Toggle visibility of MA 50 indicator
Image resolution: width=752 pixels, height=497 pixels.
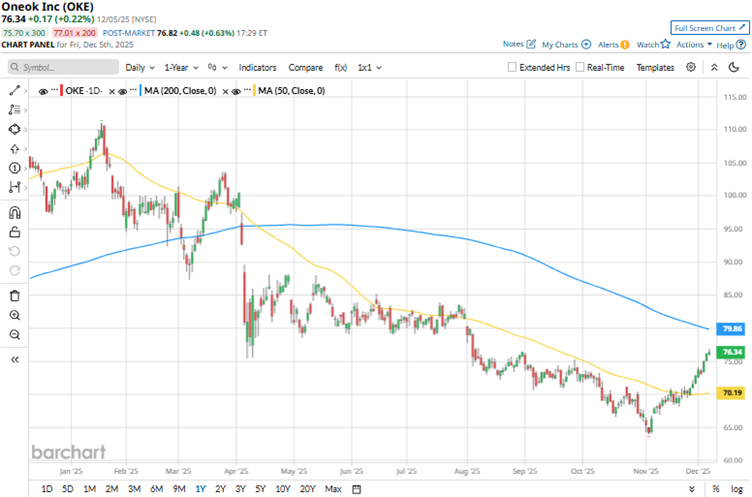coord(236,91)
